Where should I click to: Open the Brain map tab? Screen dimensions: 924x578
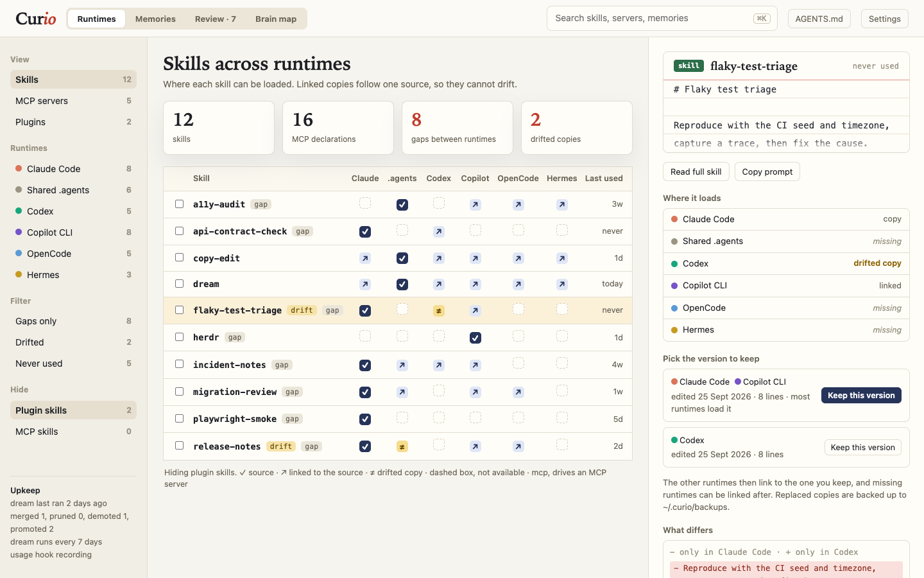coord(276,19)
